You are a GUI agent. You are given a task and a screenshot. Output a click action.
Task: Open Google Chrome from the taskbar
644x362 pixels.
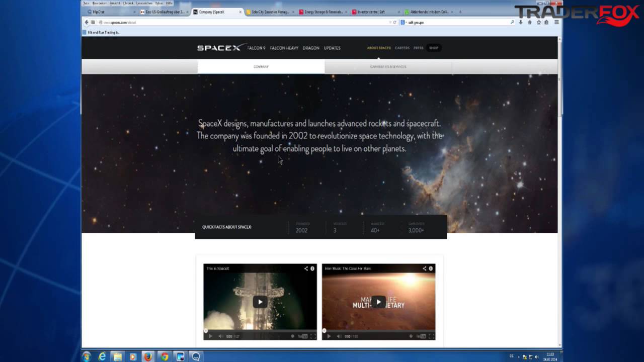pos(164,356)
